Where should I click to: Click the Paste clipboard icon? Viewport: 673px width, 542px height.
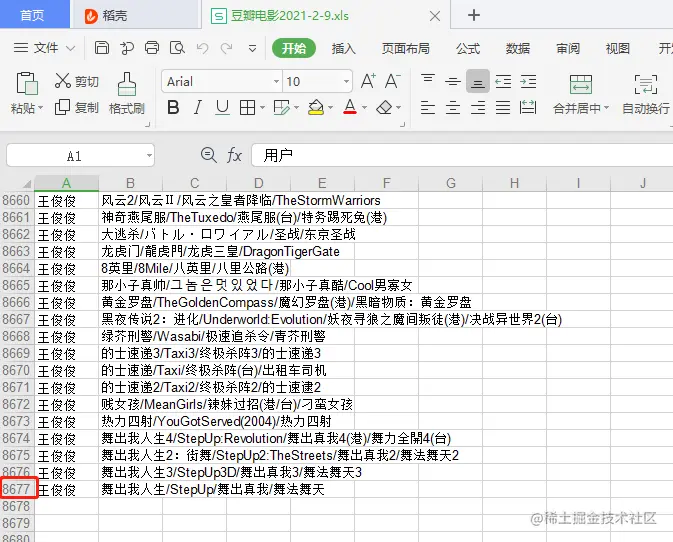point(27,83)
